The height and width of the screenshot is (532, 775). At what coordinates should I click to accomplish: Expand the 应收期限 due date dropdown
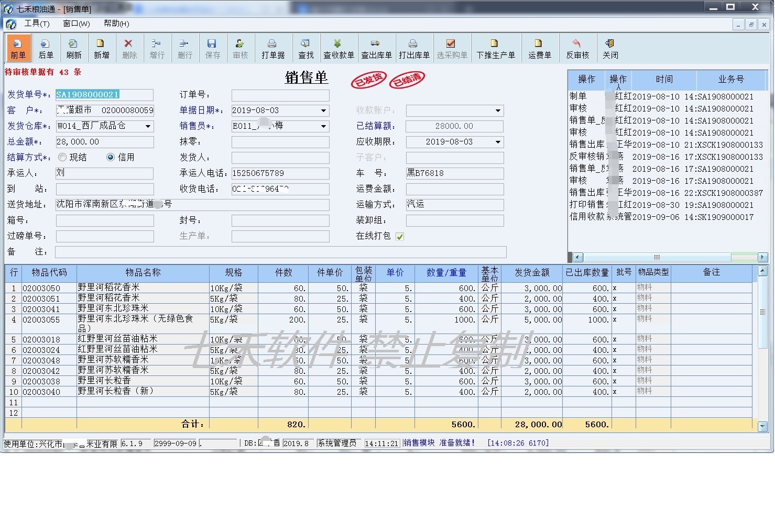pos(498,142)
